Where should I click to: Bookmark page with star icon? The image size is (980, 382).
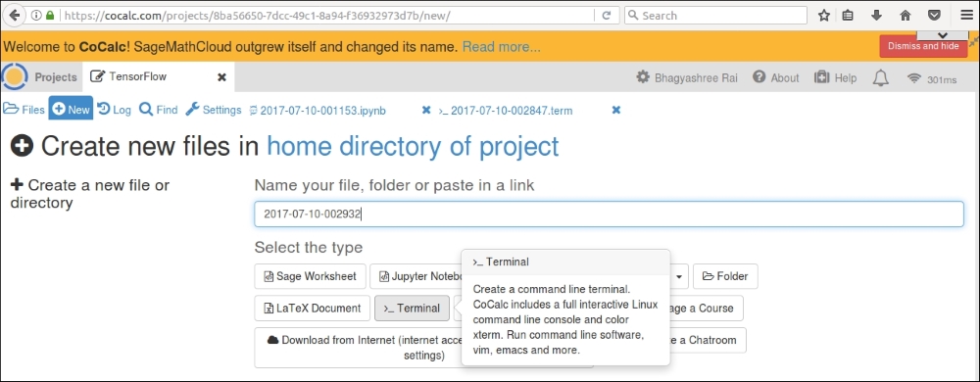pos(824,15)
